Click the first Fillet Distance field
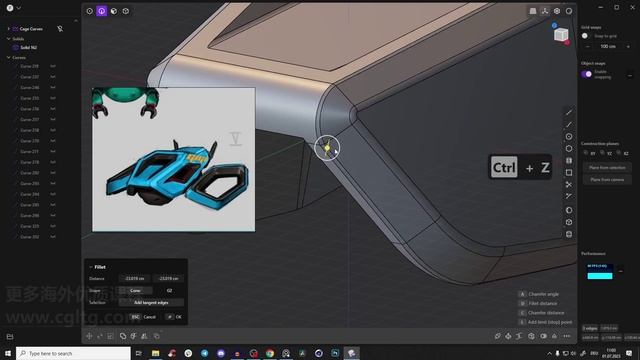The width and height of the screenshot is (640, 360). pos(135,278)
